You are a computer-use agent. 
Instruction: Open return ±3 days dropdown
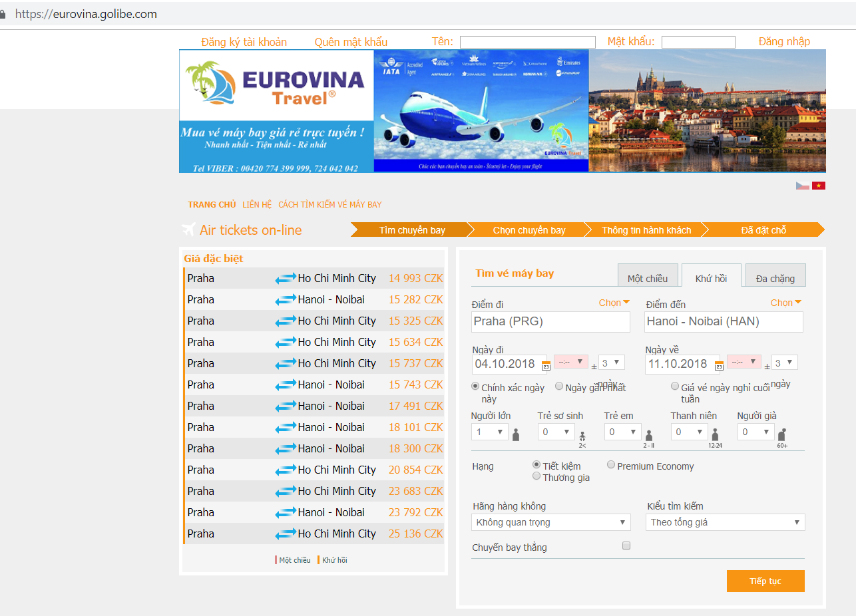(785, 363)
